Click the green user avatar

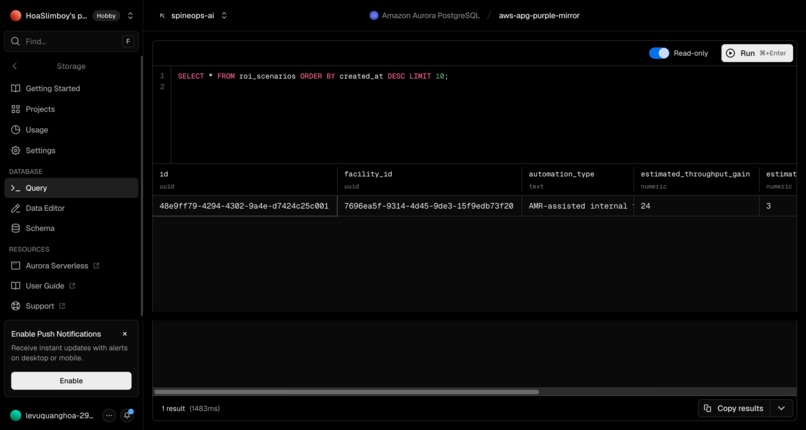(x=15, y=415)
